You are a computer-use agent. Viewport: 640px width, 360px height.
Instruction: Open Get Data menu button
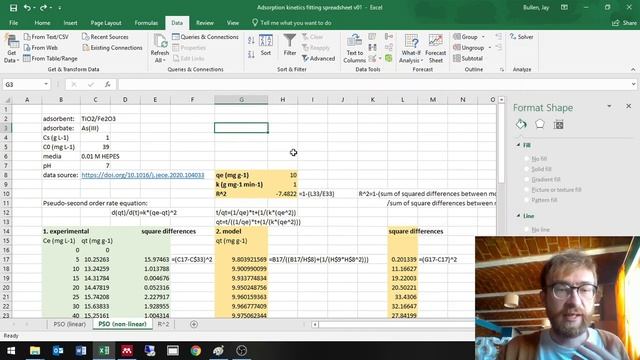click(x=11, y=49)
